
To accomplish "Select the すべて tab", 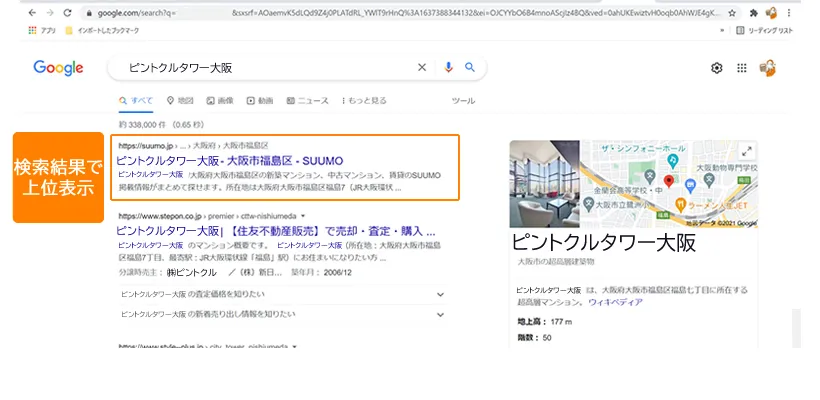I will tap(136, 101).
